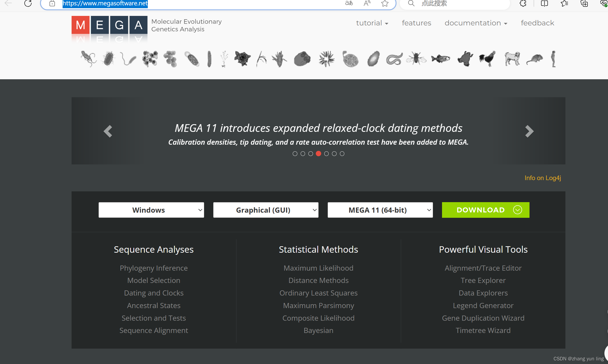
Task: Open the Windows operating system dropdown
Action: (x=151, y=210)
